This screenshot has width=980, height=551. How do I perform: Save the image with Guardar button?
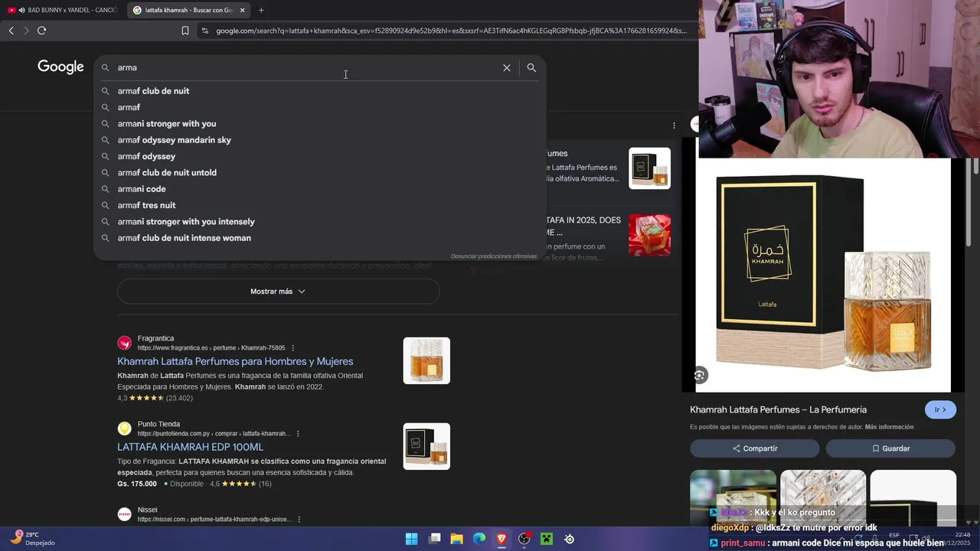(x=890, y=448)
